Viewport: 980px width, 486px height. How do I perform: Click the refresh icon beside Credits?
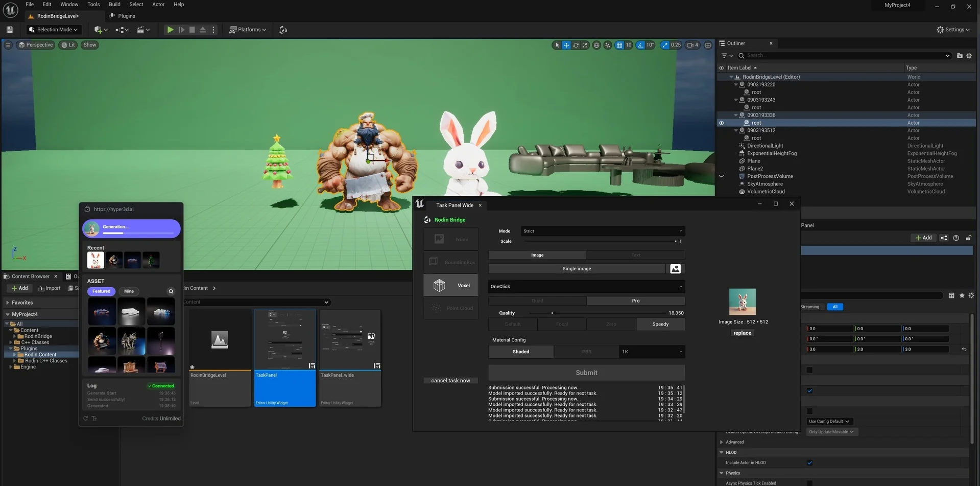(86, 419)
